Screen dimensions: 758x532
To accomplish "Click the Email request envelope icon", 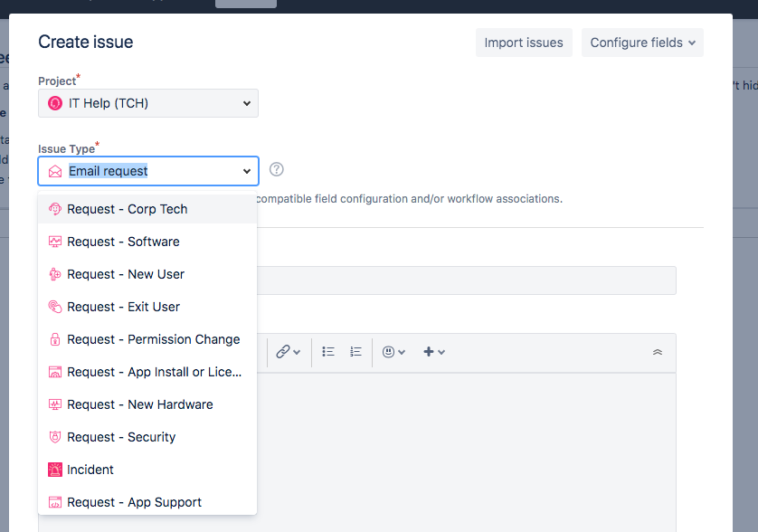I will [x=55, y=171].
